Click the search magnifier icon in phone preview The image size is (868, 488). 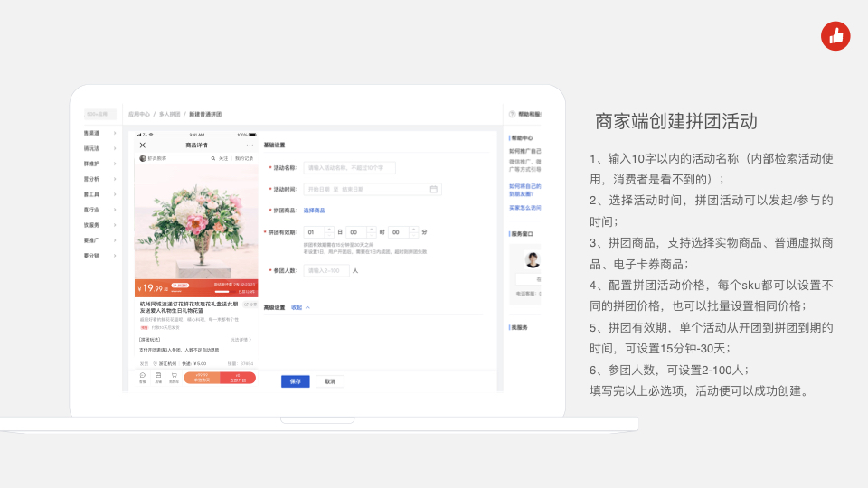pos(213,158)
